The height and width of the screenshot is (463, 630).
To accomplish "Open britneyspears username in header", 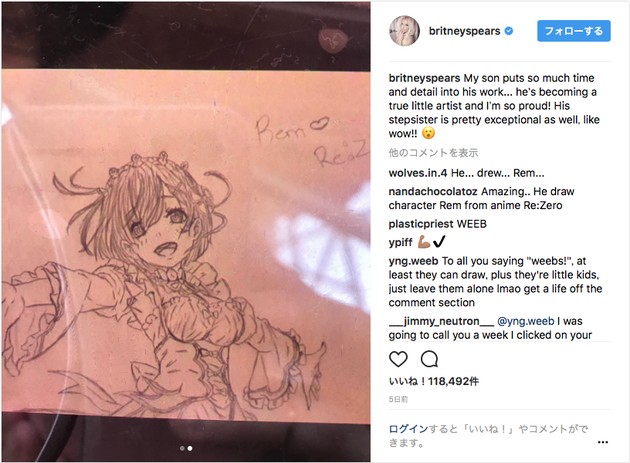I will coord(464,31).
